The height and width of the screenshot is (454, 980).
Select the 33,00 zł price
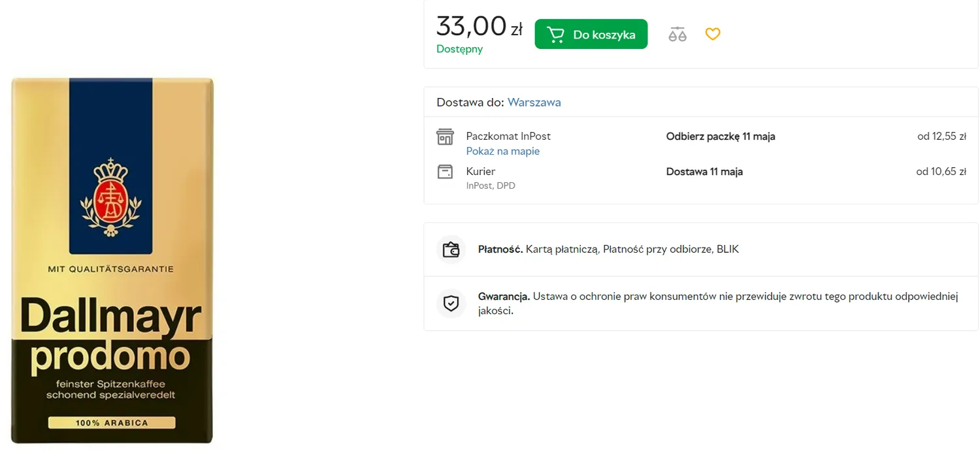click(479, 27)
